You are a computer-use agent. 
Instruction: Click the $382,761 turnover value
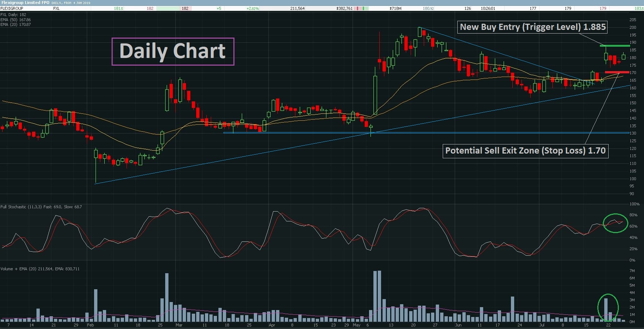pyautogui.click(x=344, y=8)
